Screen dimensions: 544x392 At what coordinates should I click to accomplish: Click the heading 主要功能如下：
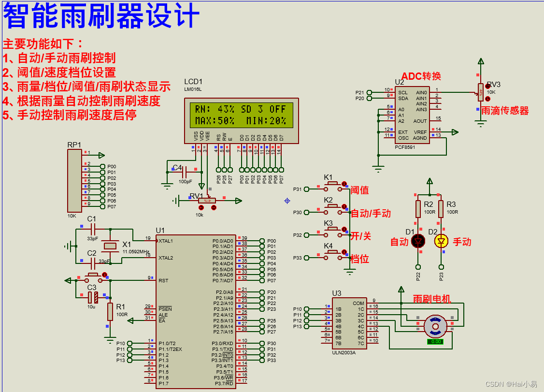pos(43,44)
